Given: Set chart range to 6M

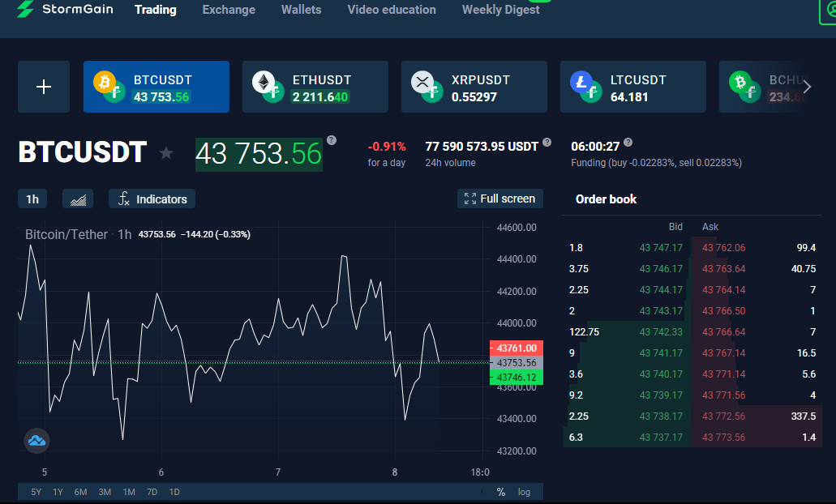Looking at the screenshot, I should 80,492.
